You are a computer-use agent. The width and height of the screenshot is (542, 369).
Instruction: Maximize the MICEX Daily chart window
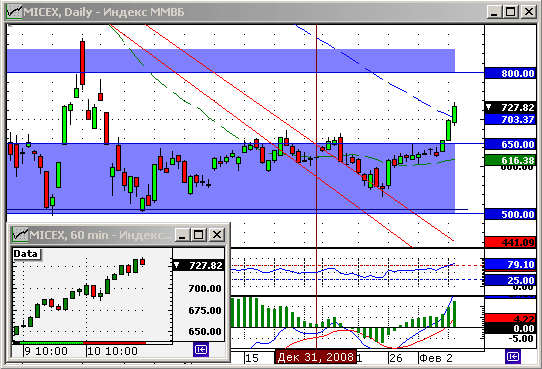(511, 12)
